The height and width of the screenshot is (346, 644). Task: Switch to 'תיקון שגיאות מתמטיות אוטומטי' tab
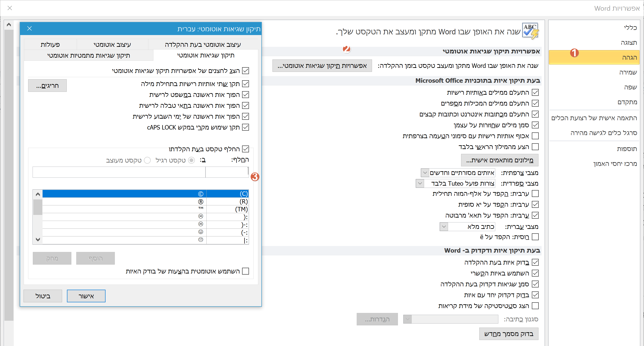click(88, 55)
